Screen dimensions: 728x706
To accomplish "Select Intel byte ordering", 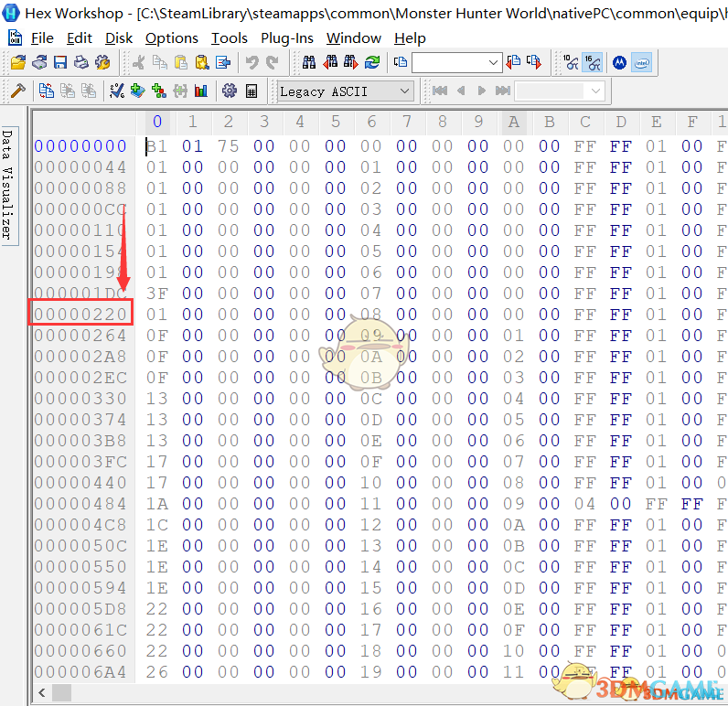I will click(642, 62).
